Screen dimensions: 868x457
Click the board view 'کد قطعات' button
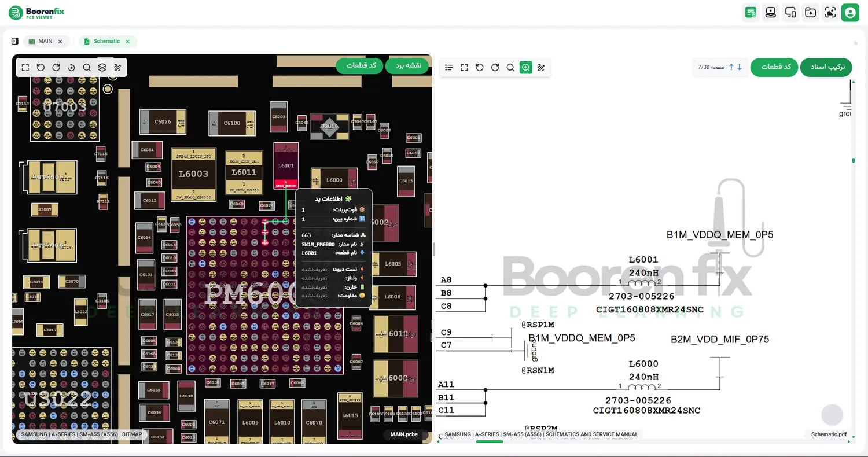[360, 65]
